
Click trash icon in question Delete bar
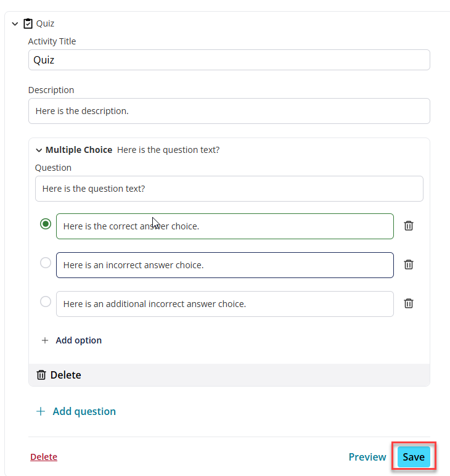[41, 375]
